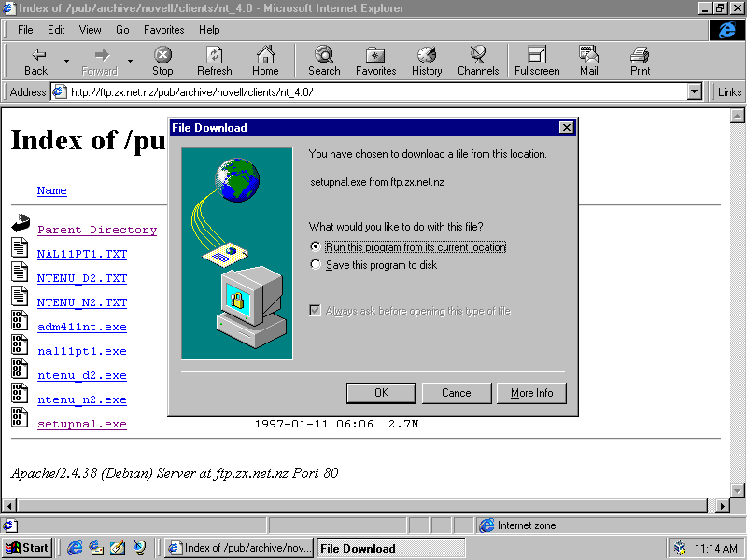
Task: Click the More Info button
Action: point(531,393)
